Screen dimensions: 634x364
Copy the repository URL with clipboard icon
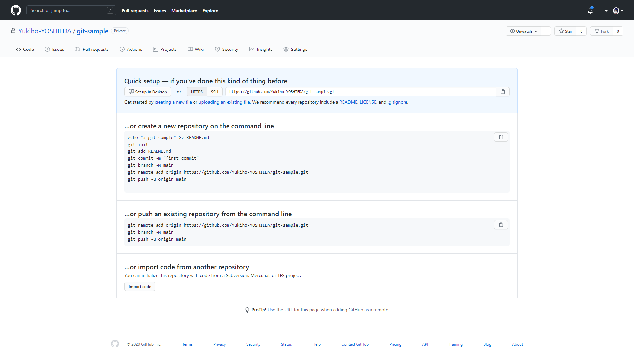click(x=502, y=92)
